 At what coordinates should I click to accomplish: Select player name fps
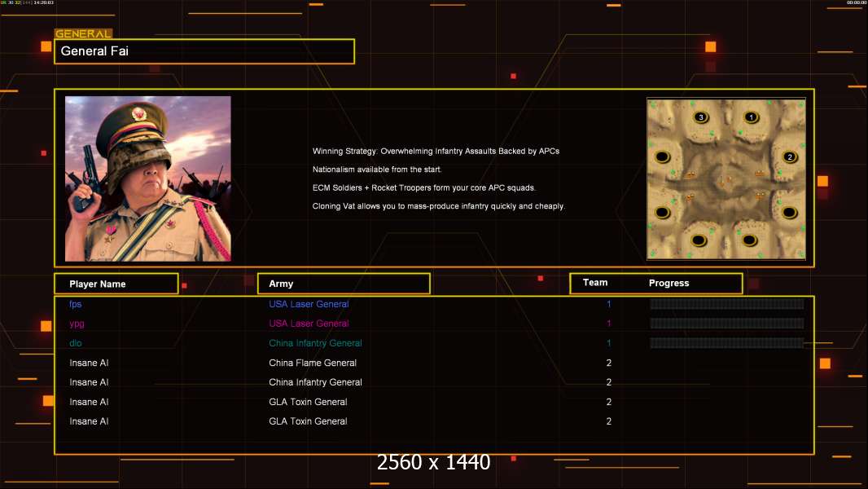point(75,304)
